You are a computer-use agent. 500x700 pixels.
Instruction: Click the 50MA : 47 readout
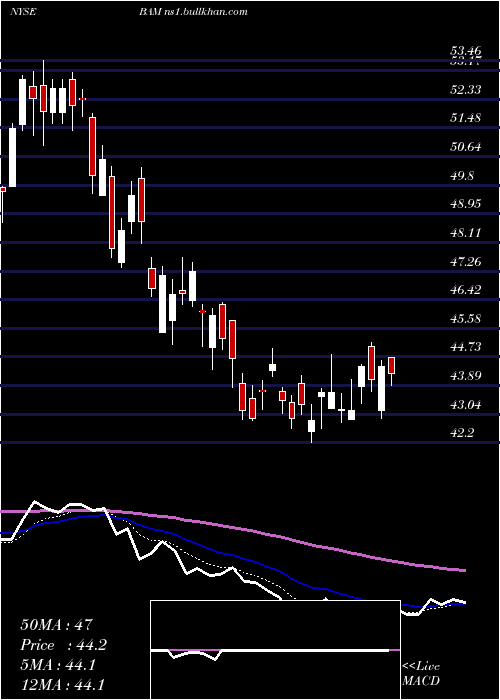tap(56, 625)
